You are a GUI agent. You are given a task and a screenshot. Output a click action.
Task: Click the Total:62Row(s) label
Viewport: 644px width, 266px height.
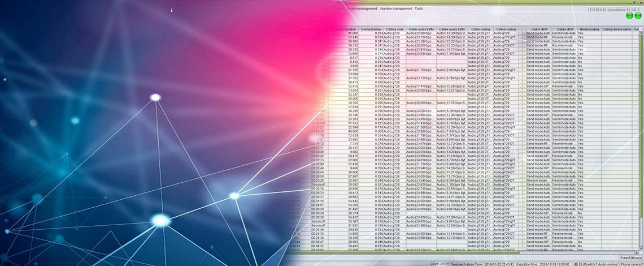(x=631, y=258)
